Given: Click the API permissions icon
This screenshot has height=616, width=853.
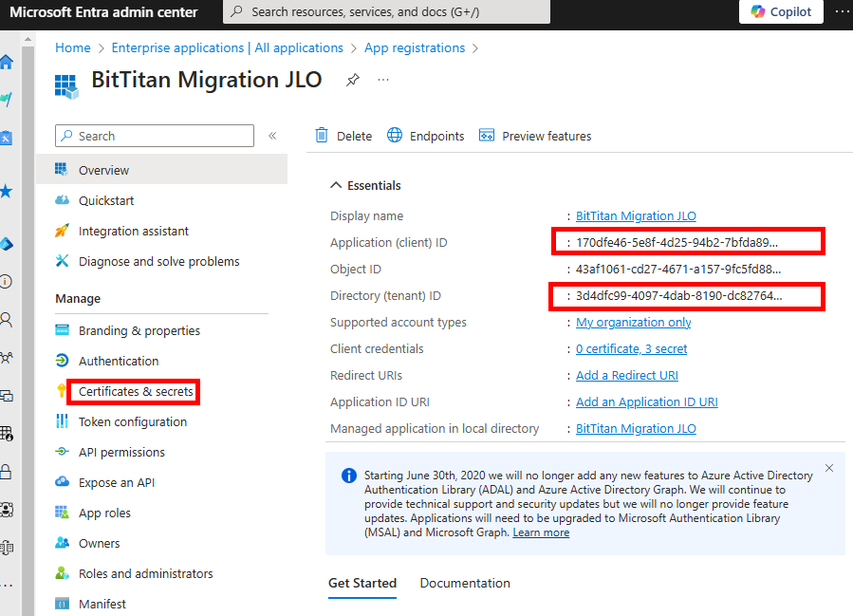Looking at the screenshot, I should point(62,452).
